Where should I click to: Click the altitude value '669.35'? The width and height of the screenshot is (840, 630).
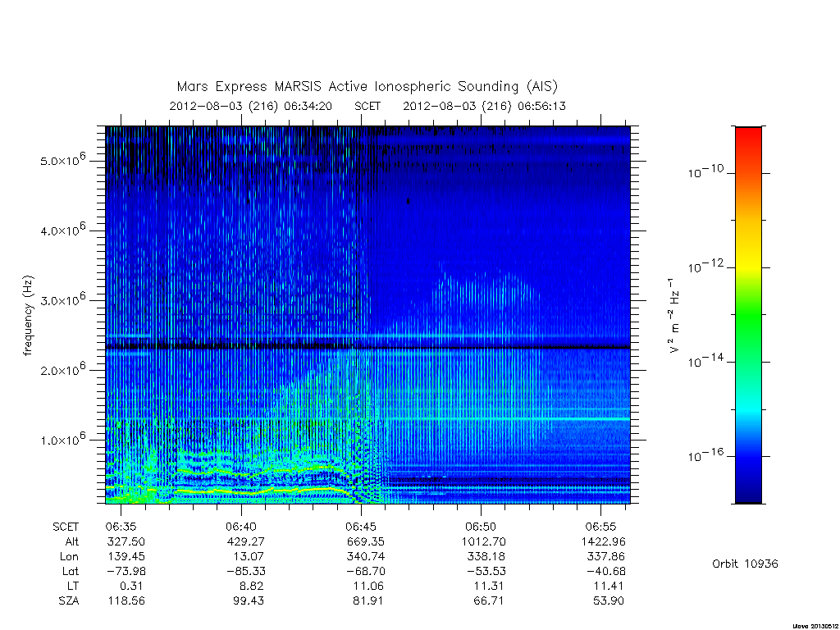(366, 541)
